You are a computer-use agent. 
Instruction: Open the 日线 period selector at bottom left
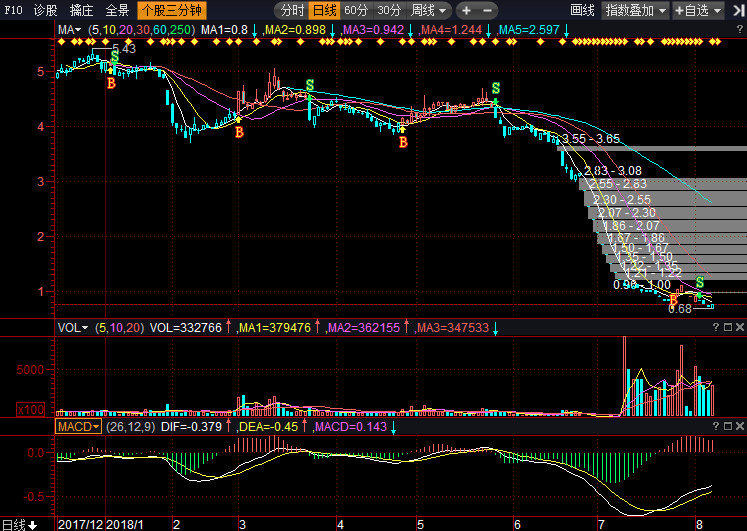19,524
